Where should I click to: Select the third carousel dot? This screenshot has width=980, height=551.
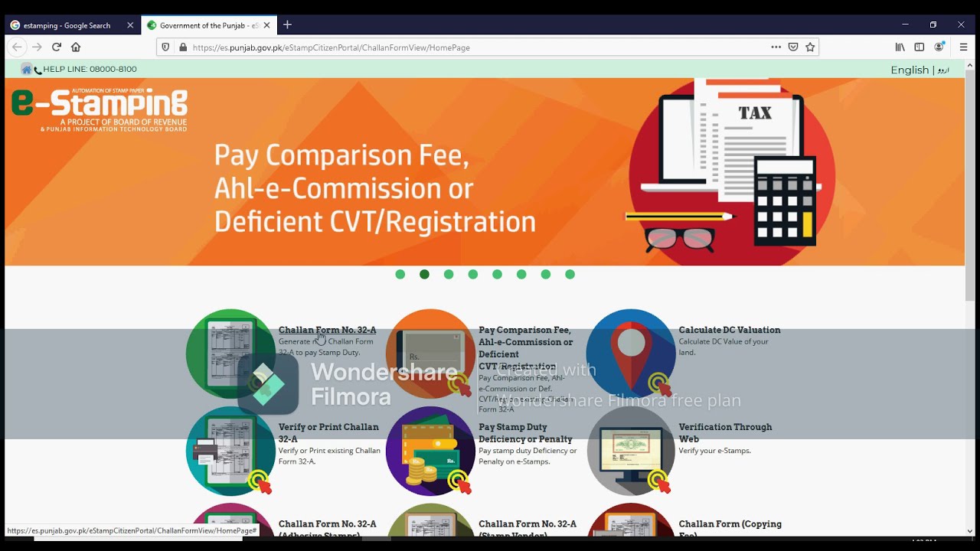pyautogui.click(x=449, y=274)
